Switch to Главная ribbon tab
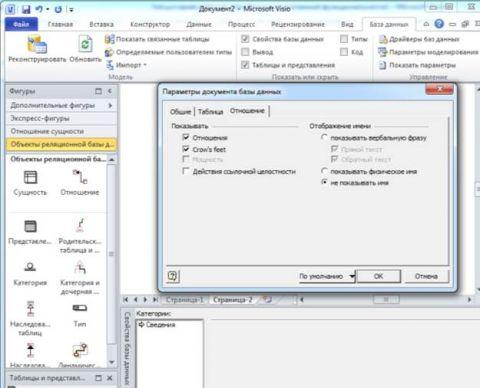Screen dimensions: 480x388 coord(60,24)
